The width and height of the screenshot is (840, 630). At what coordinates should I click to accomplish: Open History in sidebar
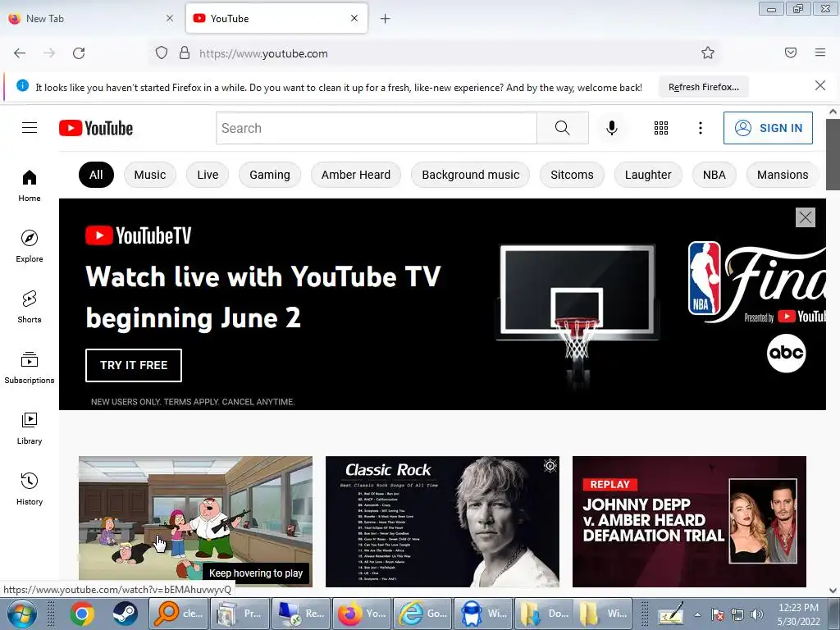tap(30, 489)
